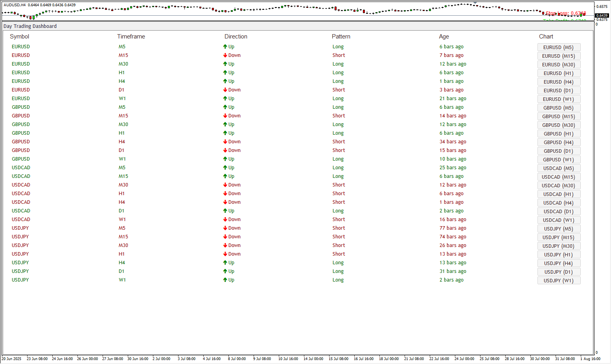Click the green up arrow for EURUSD M5

(x=225, y=47)
